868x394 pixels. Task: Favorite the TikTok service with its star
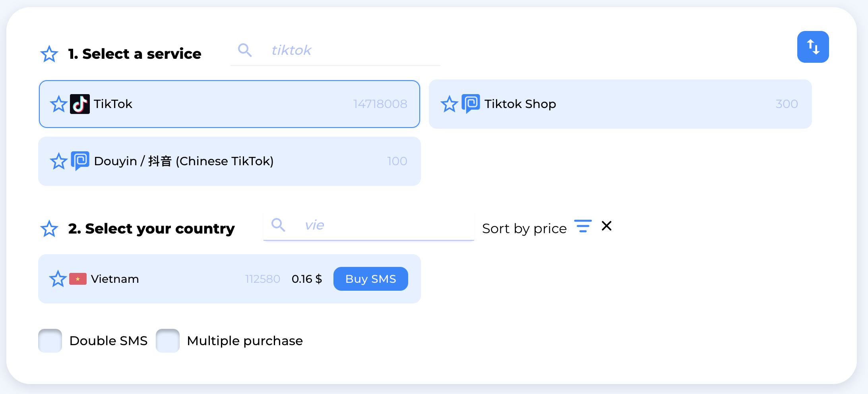click(x=59, y=104)
